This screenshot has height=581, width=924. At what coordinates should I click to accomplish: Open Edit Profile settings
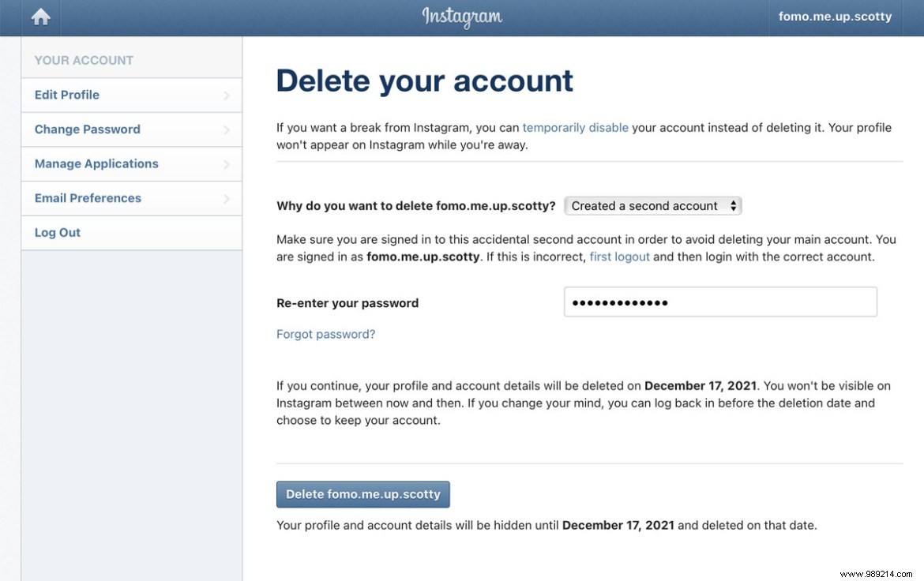pos(66,95)
